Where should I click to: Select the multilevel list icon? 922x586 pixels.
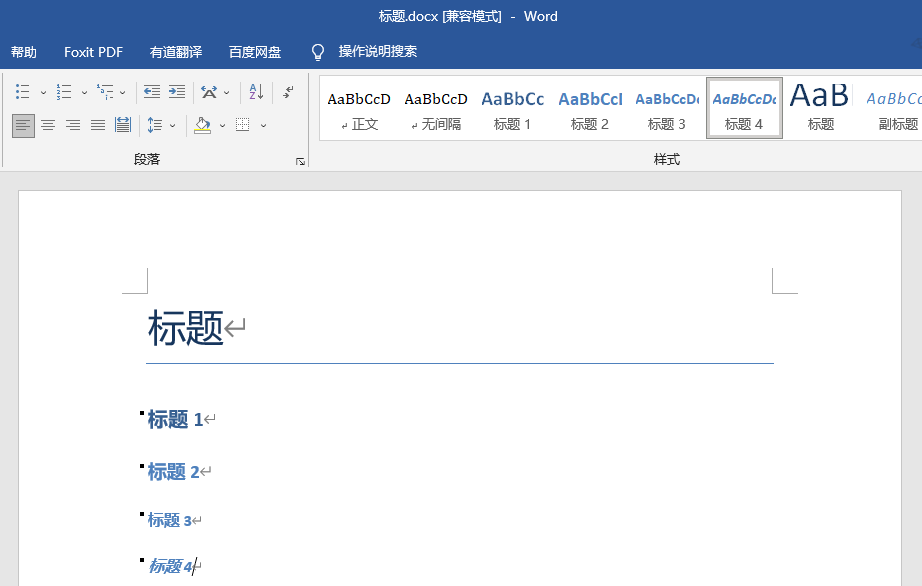pyautogui.click(x=106, y=91)
